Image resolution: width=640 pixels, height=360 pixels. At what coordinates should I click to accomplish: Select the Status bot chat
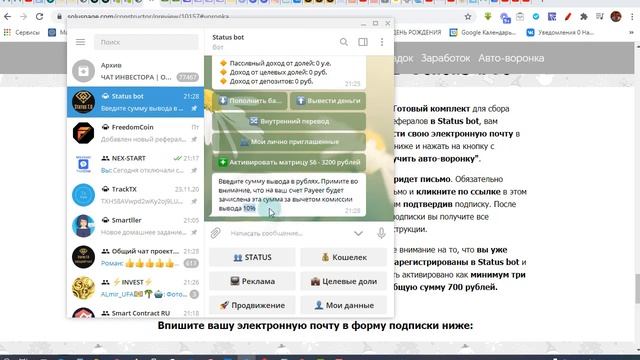[x=136, y=102]
